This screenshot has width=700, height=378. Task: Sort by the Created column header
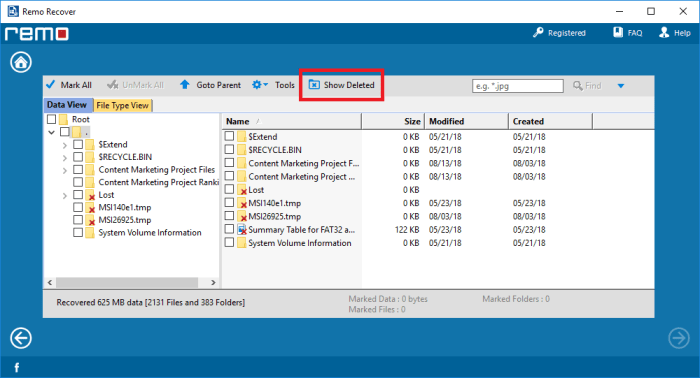pos(550,121)
